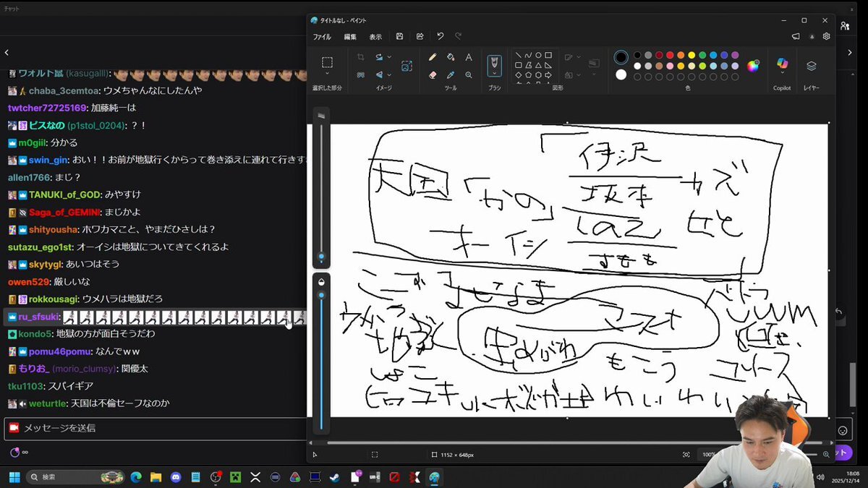
Task: Select the red color swatch
Action: point(670,55)
